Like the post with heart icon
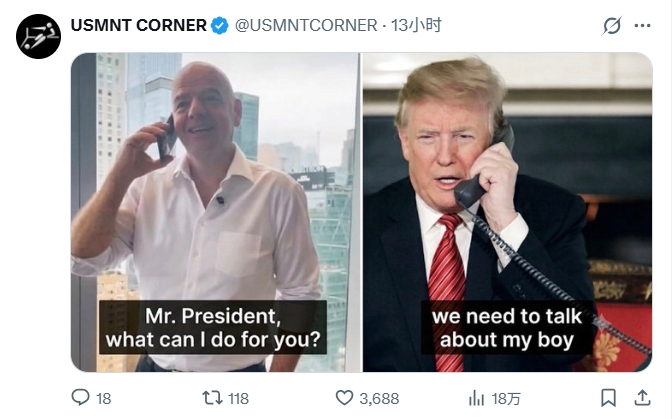 (x=344, y=398)
